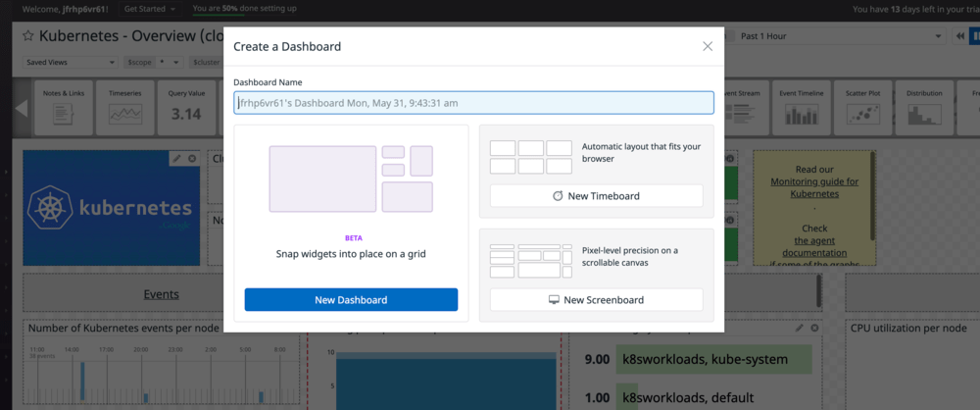Add an Event Stream widget

(745, 108)
